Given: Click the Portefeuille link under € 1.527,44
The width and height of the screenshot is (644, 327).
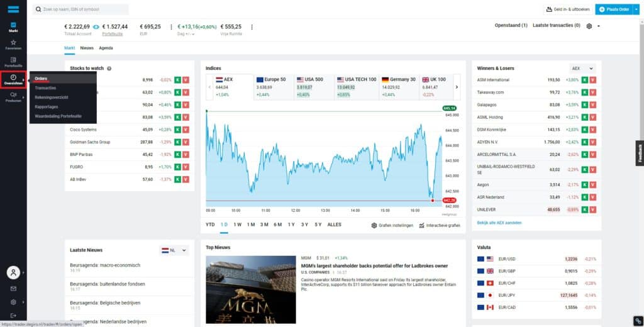Looking at the screenshot, I should (112, 34).
